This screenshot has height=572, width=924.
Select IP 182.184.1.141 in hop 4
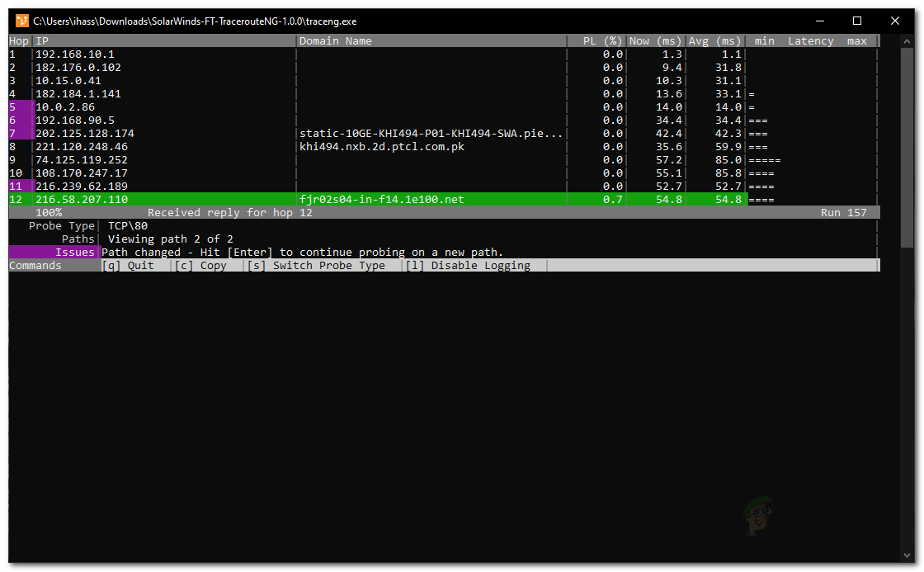coord(78,94)
